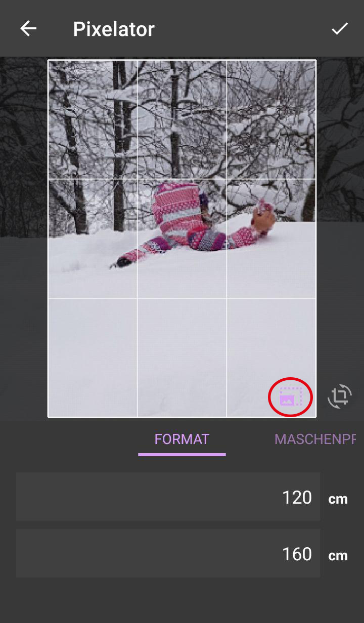This screenshot has height=623, width=364.
Task: Click the top-middle grid cell with trees
Action: pyautogui.click(x=182, y=119)
